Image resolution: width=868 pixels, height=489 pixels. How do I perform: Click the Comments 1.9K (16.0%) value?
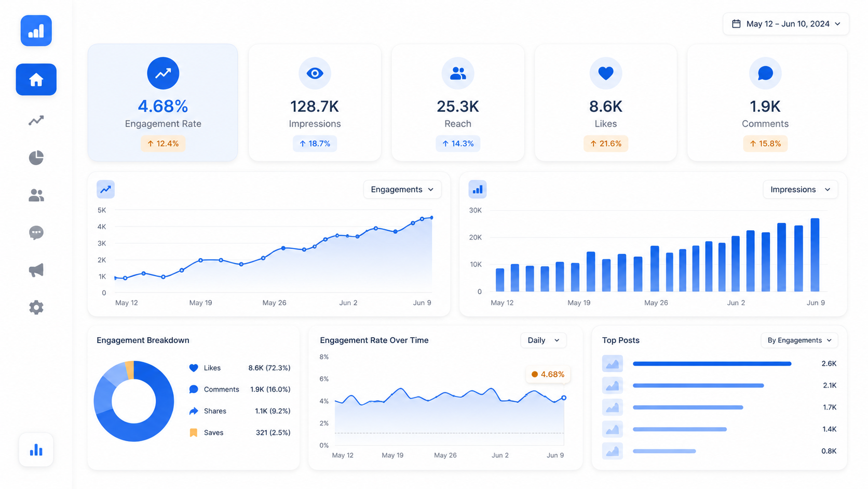[x=270, y=389]
